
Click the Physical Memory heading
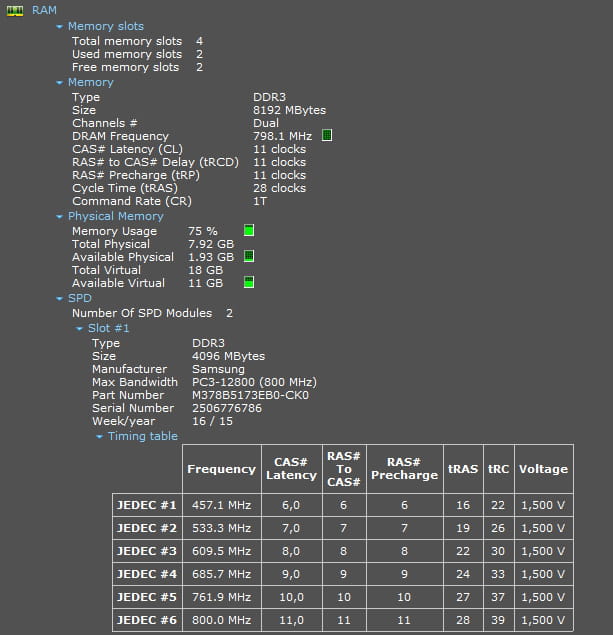[116, 216]
